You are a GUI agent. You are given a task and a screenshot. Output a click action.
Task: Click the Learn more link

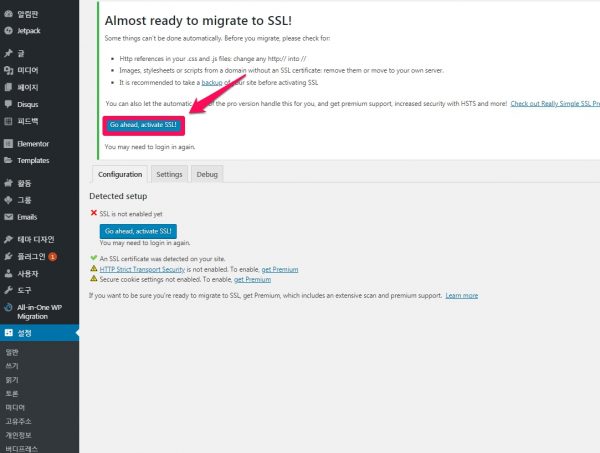tap(461, 296)
